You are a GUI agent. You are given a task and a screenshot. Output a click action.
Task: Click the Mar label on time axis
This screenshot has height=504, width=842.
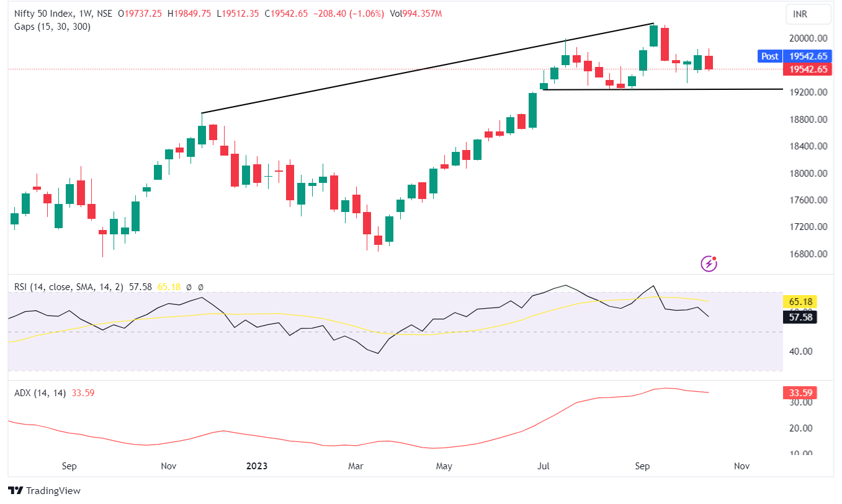click(x=356, y=465)
